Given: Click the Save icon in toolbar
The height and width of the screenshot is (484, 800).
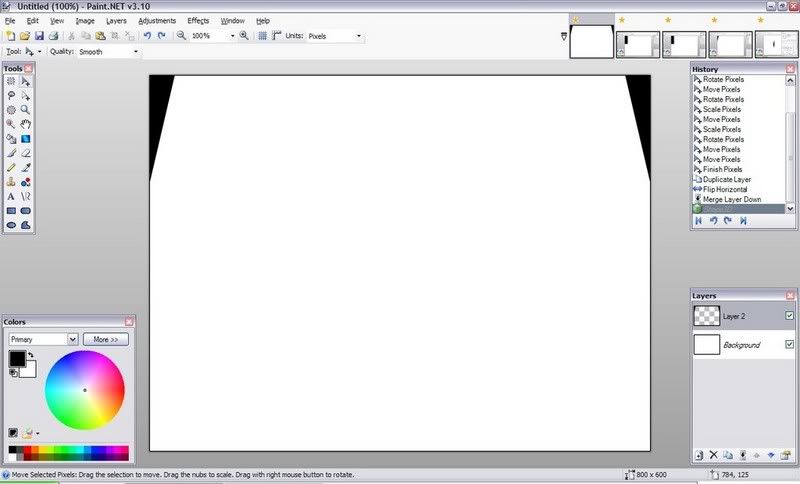Looking at the screenshot, I should point(39,35).
